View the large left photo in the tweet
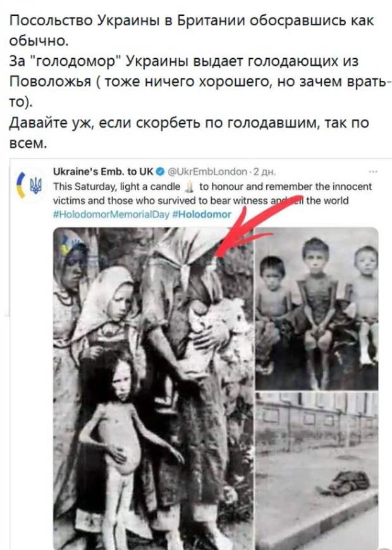This screenshot has height=550, width=392. (x=153, y=388)
